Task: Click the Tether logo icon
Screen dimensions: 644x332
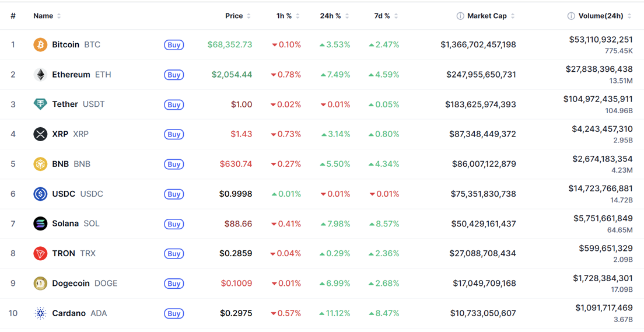Action: click(x=40, y=104)
